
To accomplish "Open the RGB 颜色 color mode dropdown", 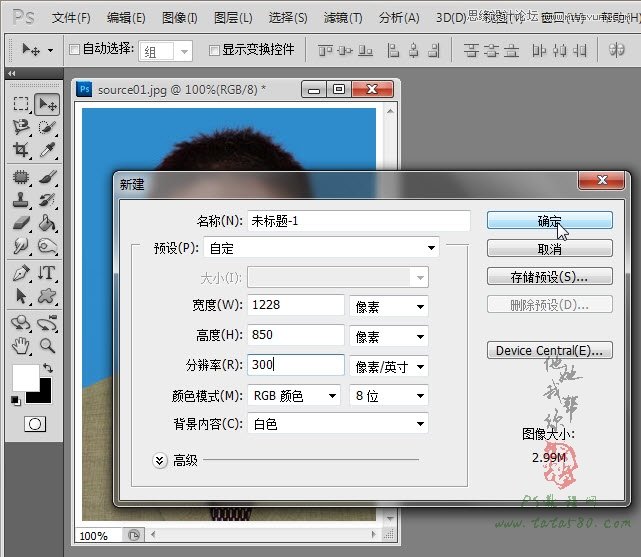I will tap(294, 396).
